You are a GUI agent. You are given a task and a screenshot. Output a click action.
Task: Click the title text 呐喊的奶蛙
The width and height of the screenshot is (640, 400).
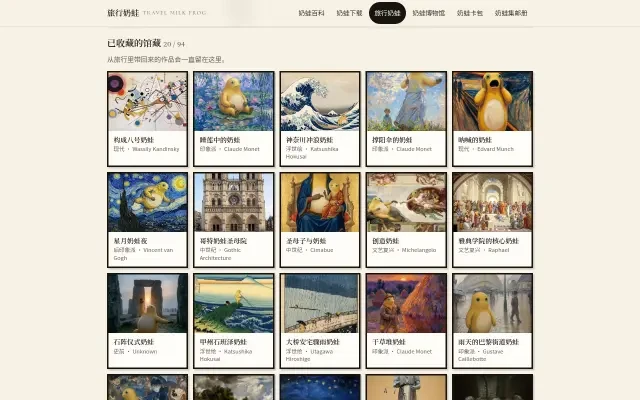point(475,140)
